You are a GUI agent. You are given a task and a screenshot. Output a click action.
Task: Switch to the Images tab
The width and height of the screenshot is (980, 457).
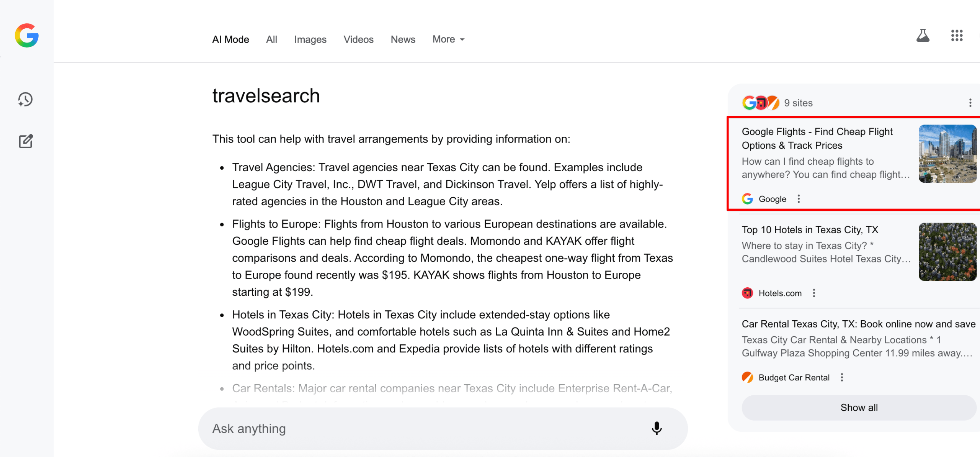[310, 39]
